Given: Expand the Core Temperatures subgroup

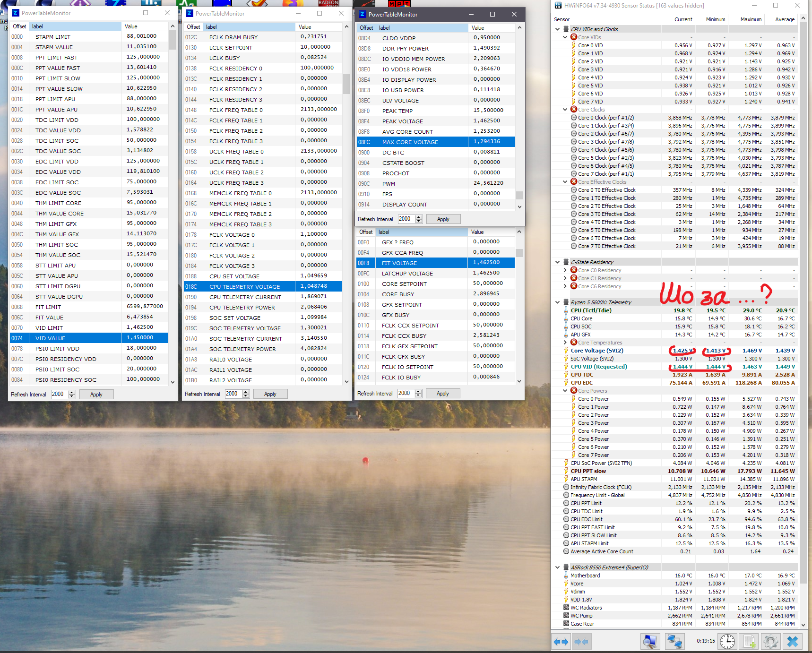Looking at the screenshot, I should 565,343.
